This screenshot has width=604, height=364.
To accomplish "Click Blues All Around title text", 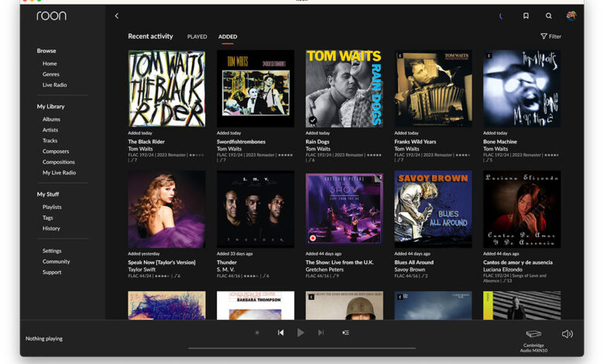I will pyautogui.click(x=414, y=263).
